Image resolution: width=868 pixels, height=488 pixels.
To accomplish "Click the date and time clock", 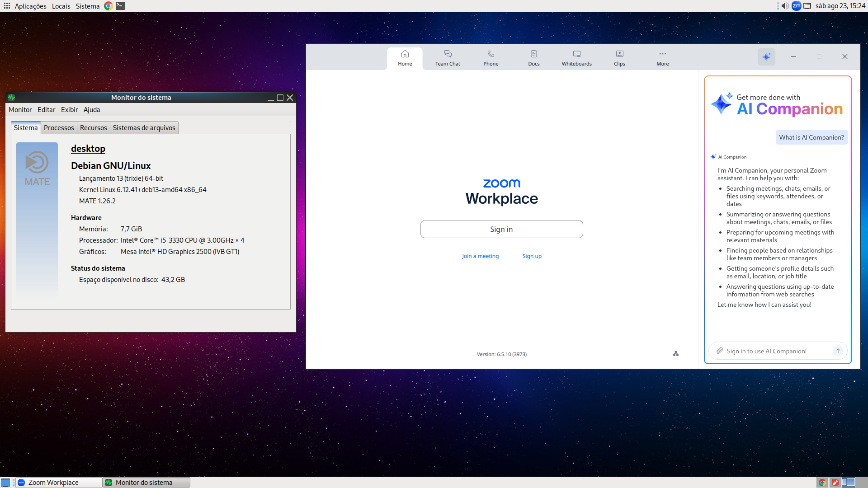I will point(840,6).
